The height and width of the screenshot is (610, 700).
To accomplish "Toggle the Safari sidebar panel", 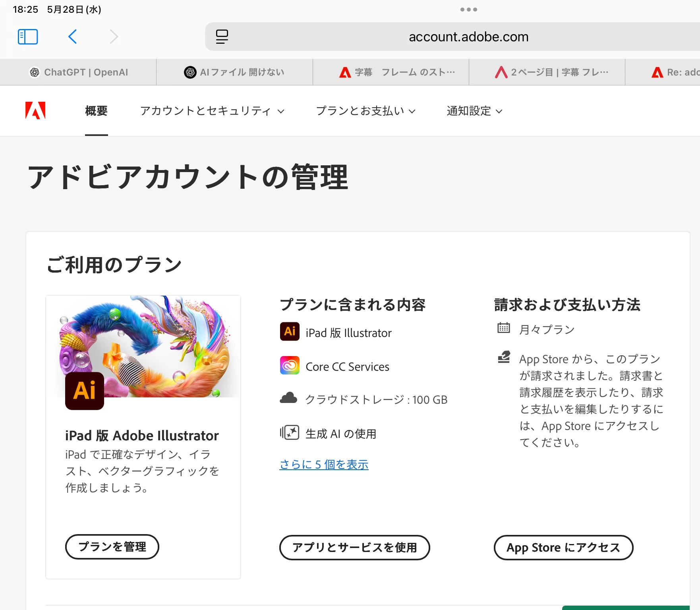I will (28, 37).
